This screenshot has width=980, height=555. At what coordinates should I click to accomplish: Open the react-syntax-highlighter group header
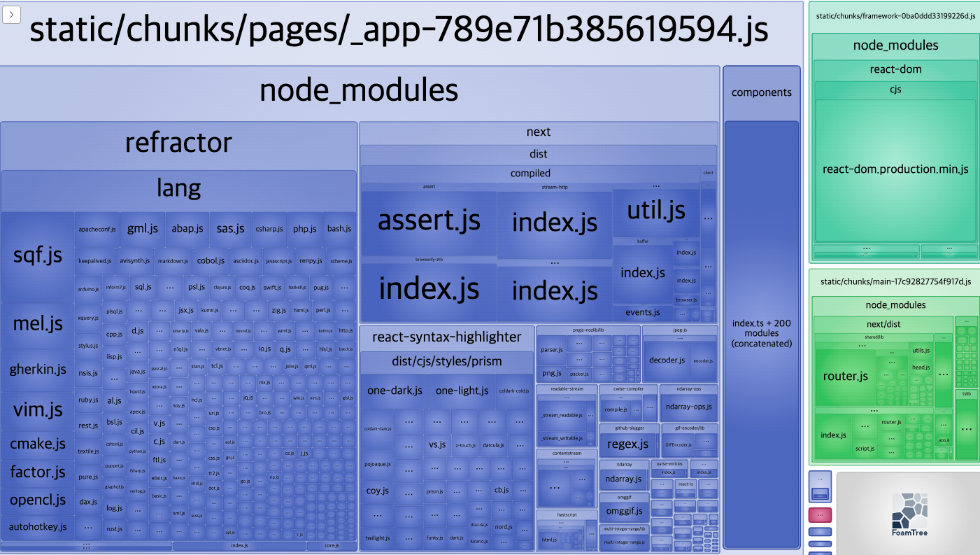(447, 337)
